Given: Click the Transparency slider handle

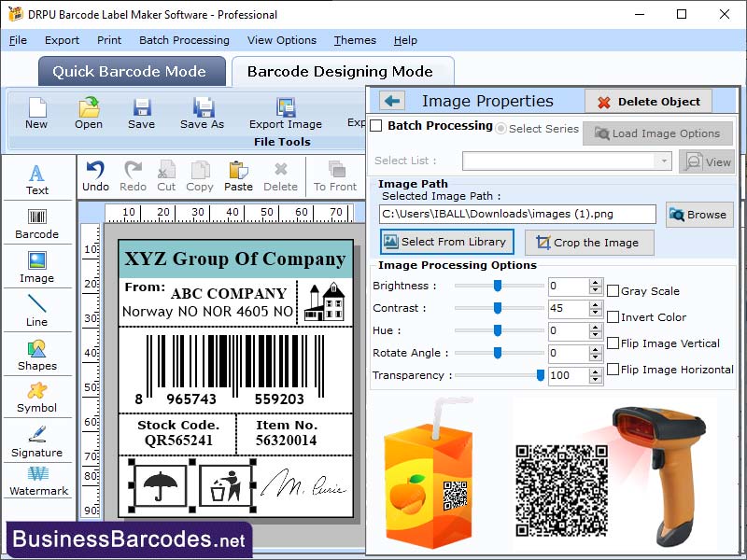Looking at the screenshot, I should point(541,375).
